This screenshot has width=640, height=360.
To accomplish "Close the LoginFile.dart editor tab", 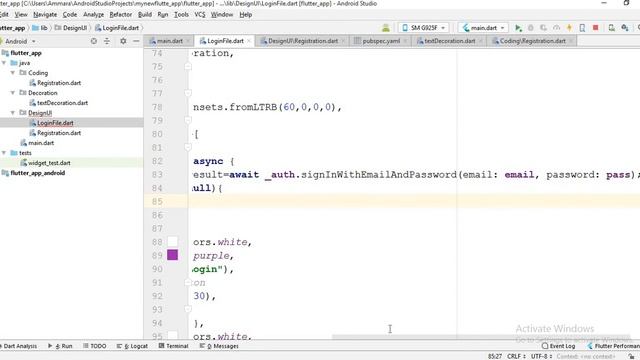I will point(249,41).
